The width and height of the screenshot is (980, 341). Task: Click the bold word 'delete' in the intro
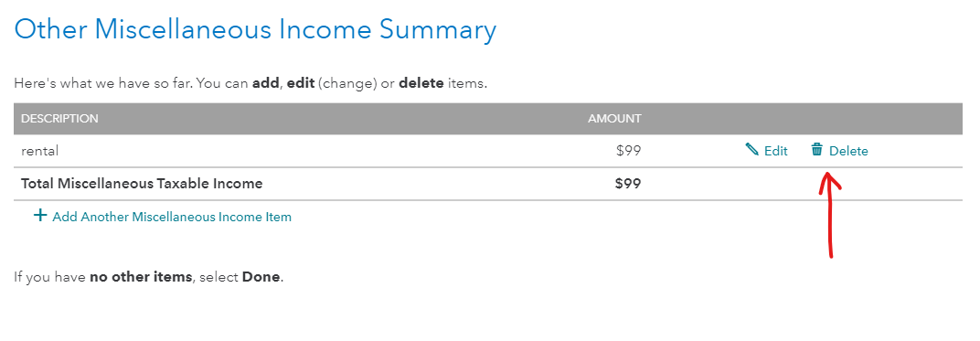421,83
